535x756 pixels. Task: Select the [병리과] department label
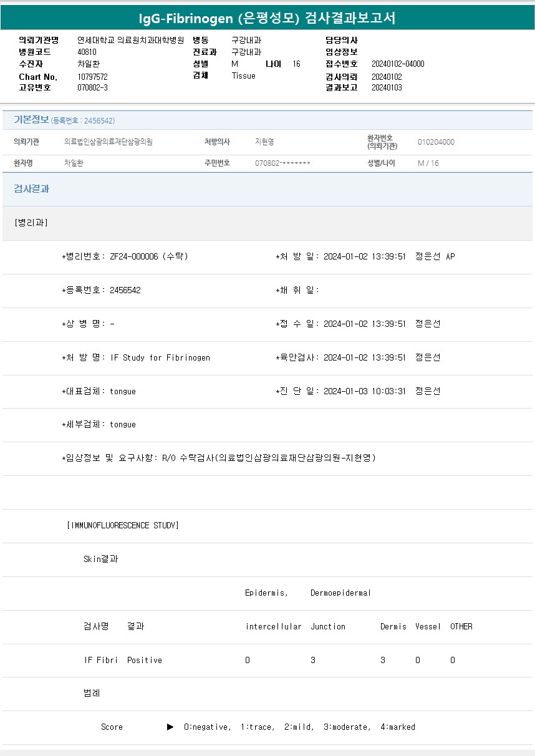tap(31, 223)
